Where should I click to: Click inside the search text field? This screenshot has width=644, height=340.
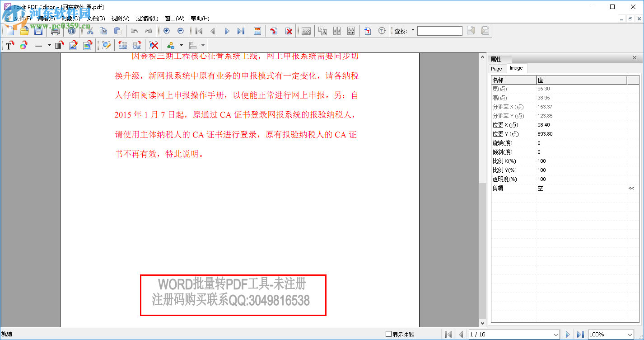click(439, 31)
